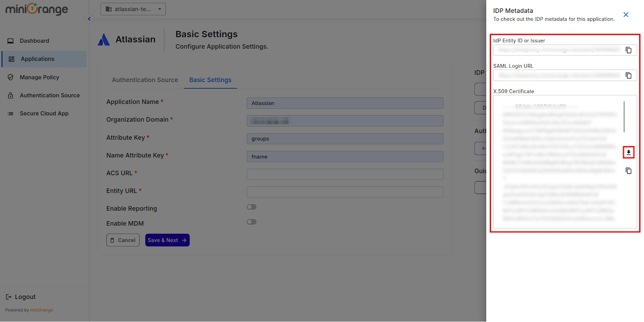Open Secure Cloud App section

pyautogui.click(x=44, y=114)
